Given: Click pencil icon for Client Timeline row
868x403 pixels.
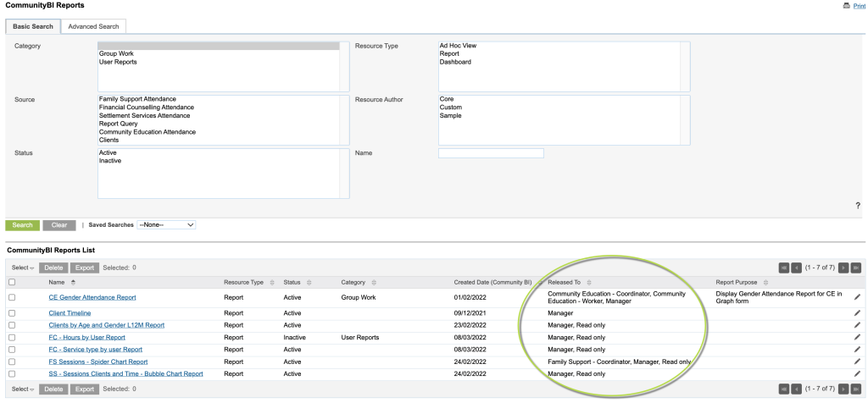Looking at the screenshot, I should coord(858,313).
